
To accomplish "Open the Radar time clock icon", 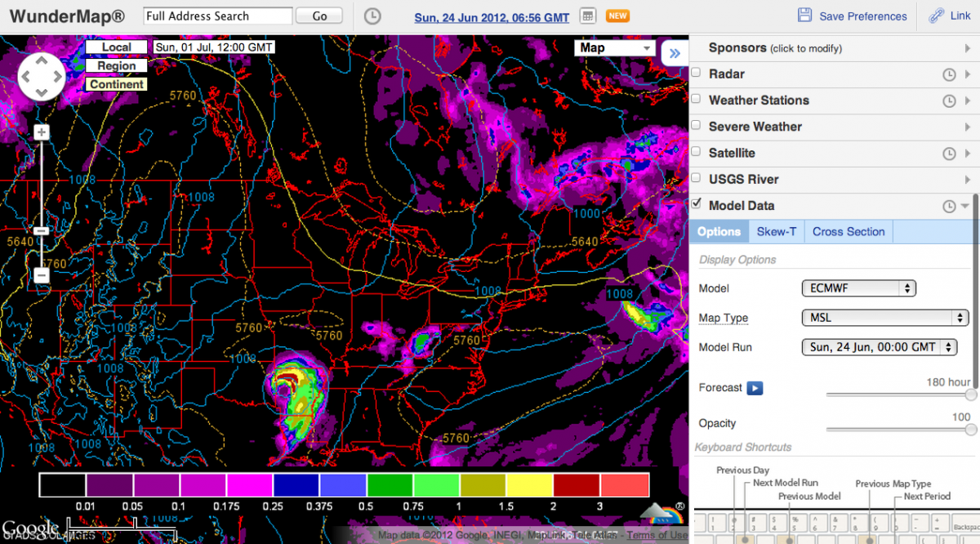I will coord(949,74).
